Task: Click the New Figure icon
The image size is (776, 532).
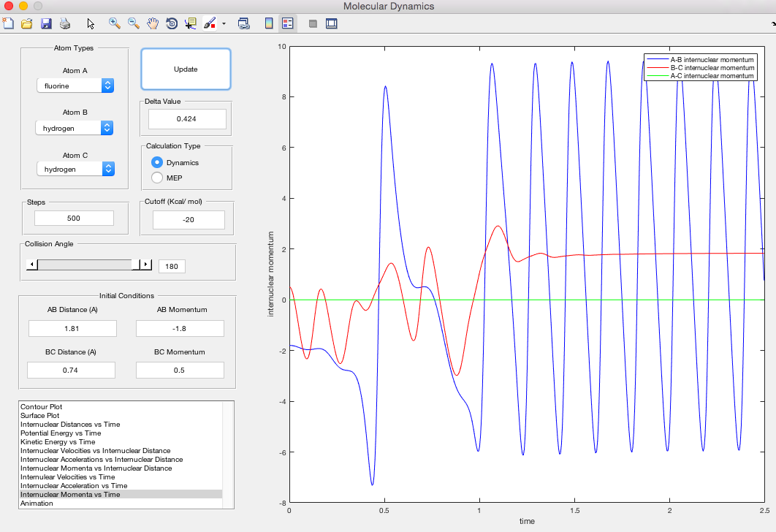Action: pos(9,23)
